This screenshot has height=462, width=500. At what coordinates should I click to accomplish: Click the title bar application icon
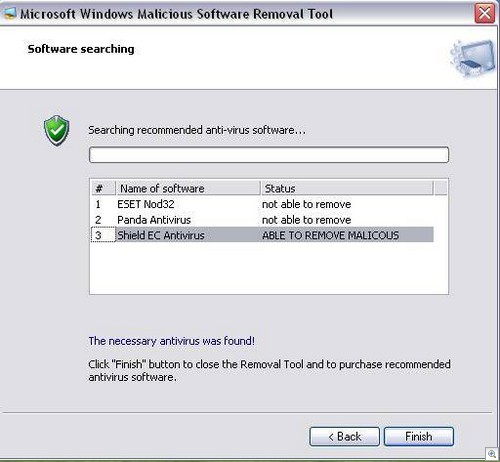point(9,13)
